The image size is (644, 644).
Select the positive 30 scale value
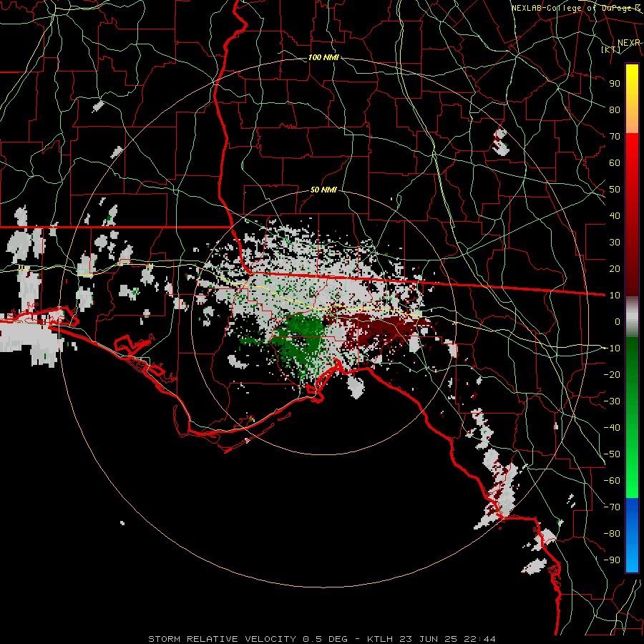615,243
